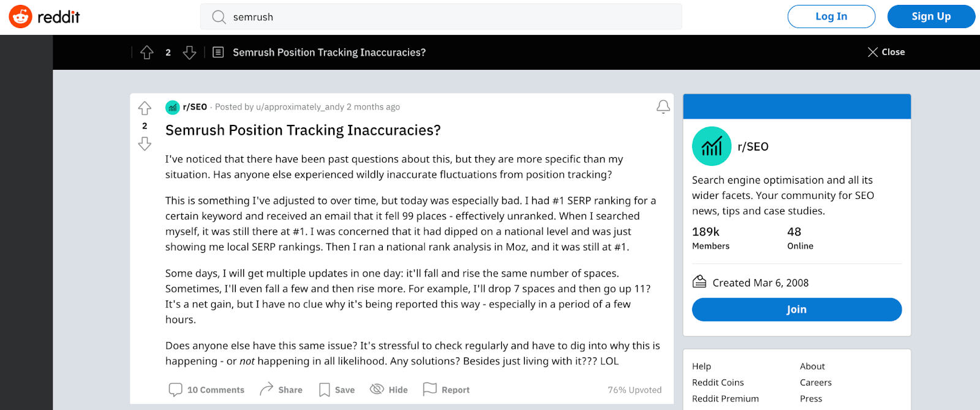Image resolution: width=980 pixels, height=410 pixels.
Task: Share this post
Action: tap(281, 390)
